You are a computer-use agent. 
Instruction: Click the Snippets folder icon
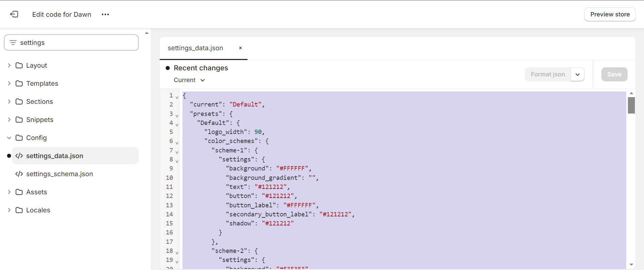(19, 120)
